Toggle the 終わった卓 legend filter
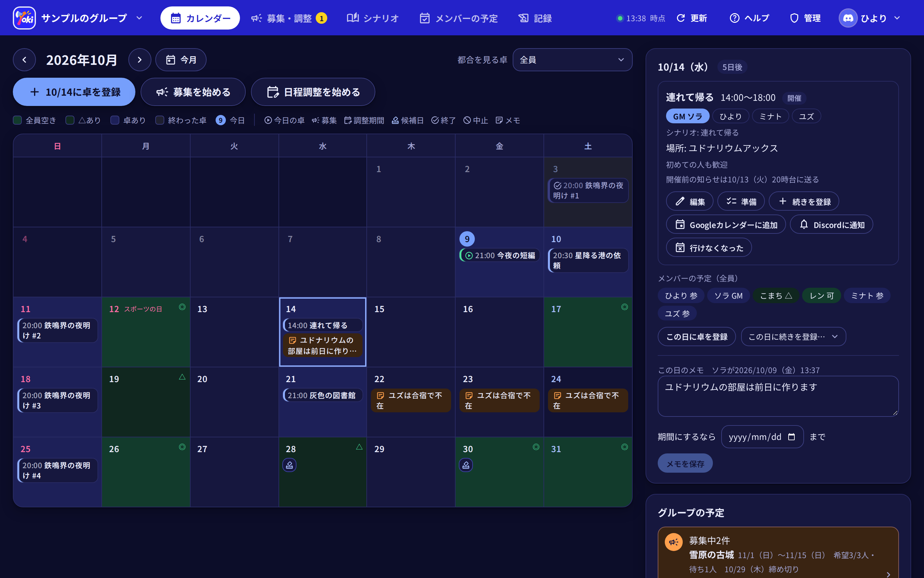The image size is (924, 578). click(181, 120)
